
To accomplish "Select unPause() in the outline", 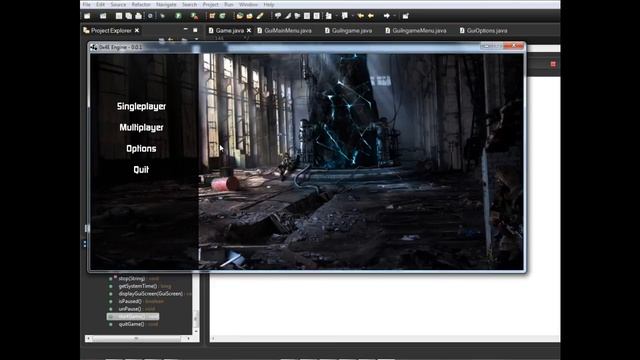I will pyautogui.click(x=130, y=309).
